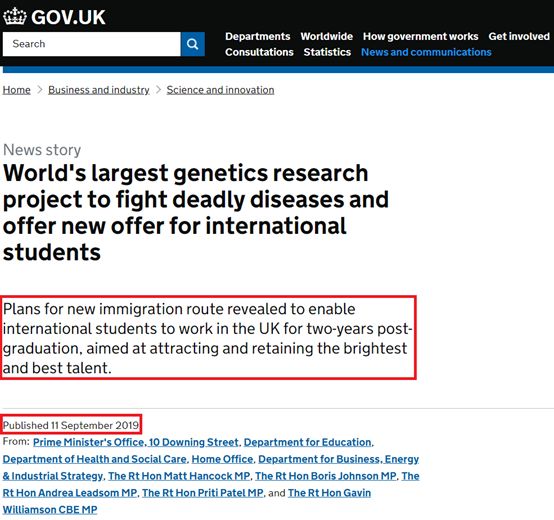
Task: Open The Rt Hon Boris Johnson MP link
Action: (x=325, y=476)
